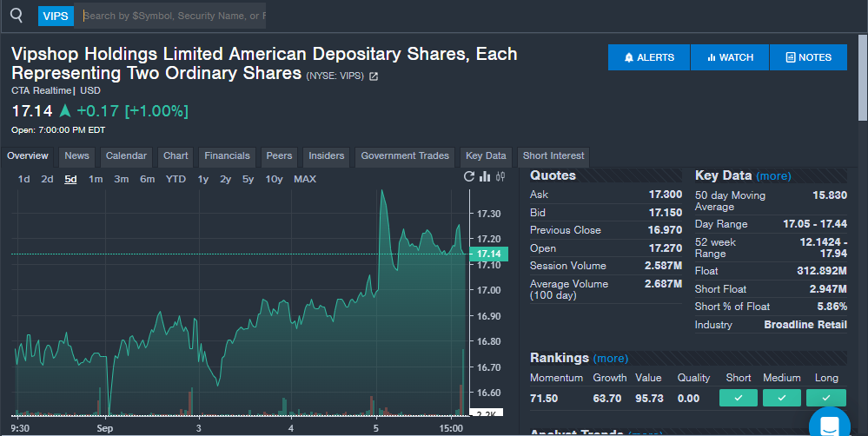Screen dimensions: 868x436
Task: Set chart range to 10y
Action: [x=274, y=179]
